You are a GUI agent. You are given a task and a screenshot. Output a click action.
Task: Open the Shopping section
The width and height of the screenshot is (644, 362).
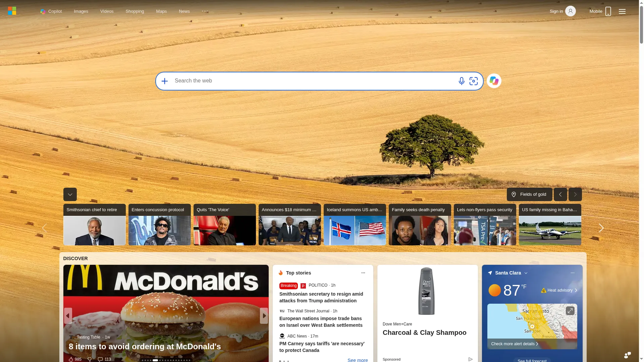[x=135, y=11]
